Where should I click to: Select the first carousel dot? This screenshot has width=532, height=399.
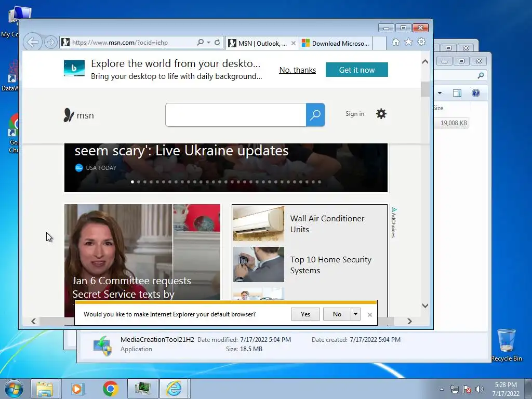(132, 182)
